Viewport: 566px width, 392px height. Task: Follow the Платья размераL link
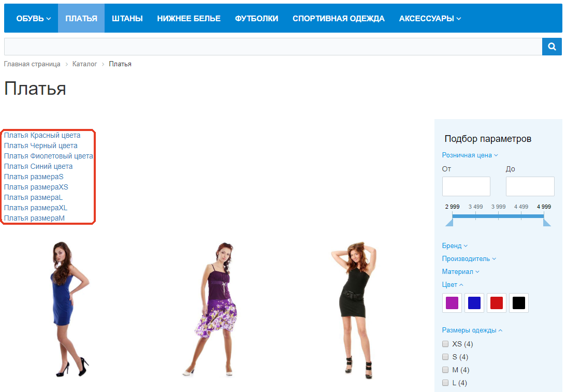tap(33, 197)
